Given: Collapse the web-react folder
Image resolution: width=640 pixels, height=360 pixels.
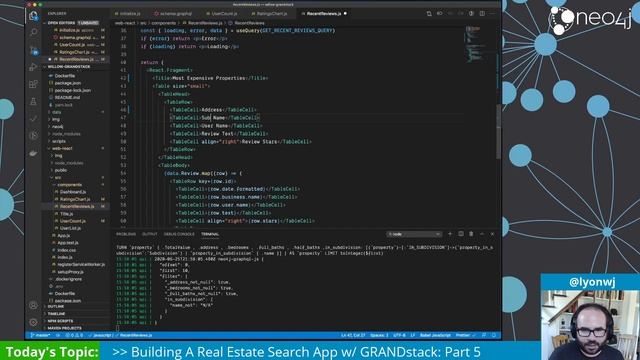Looking at the screenshot, I should pos(62,148).
